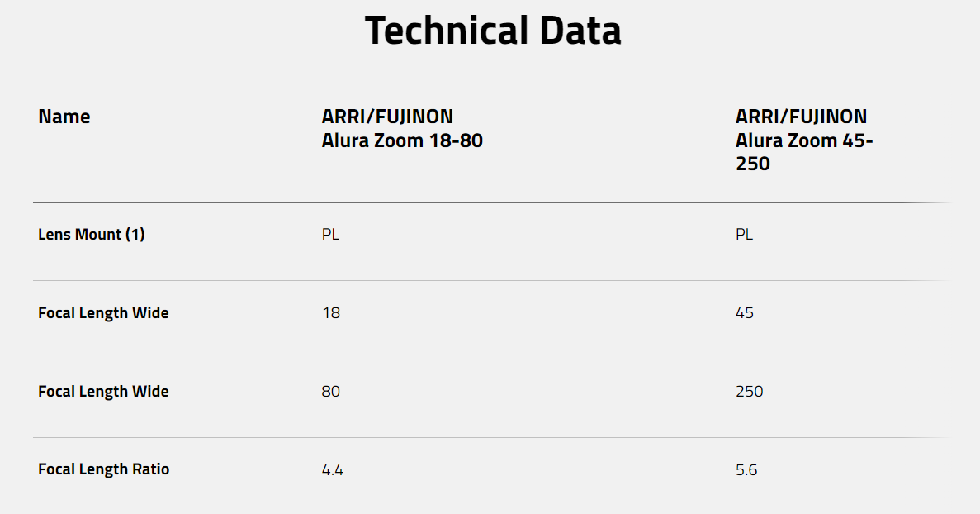Click the PL value under Alura Zoom 45-250
Viewport: 980px width, 514px height.
[x=745, y=235]
